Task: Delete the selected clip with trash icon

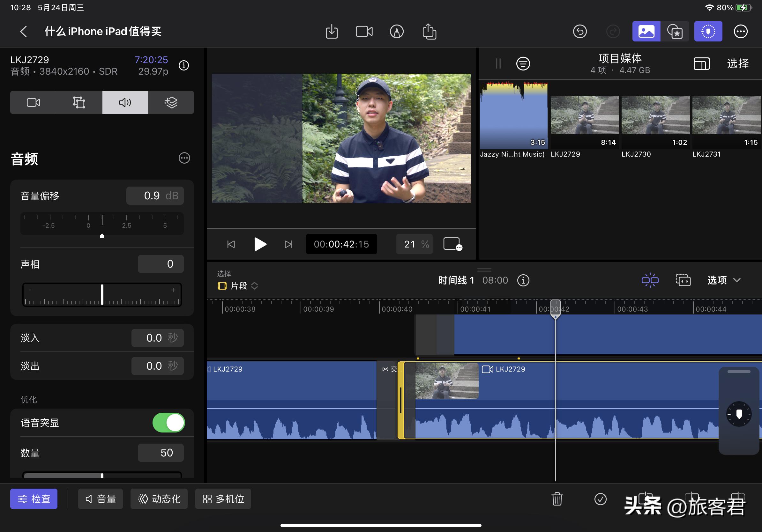Action: [557, 499]
